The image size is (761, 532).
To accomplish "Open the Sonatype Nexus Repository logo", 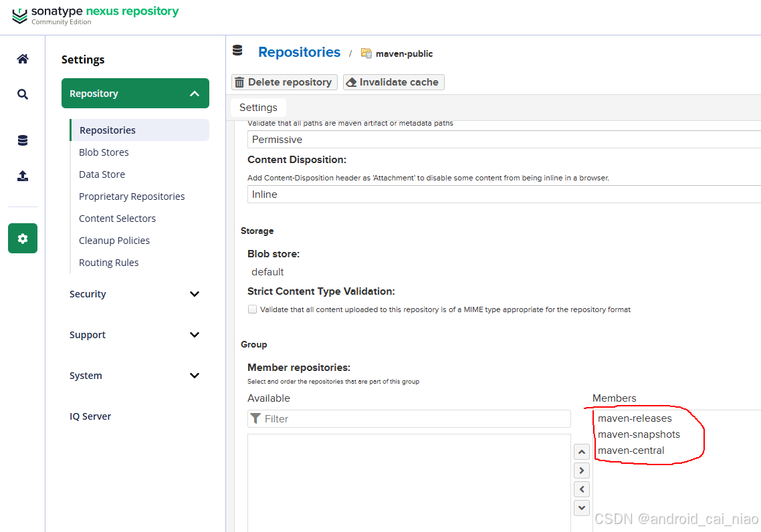I will point(95,15).
